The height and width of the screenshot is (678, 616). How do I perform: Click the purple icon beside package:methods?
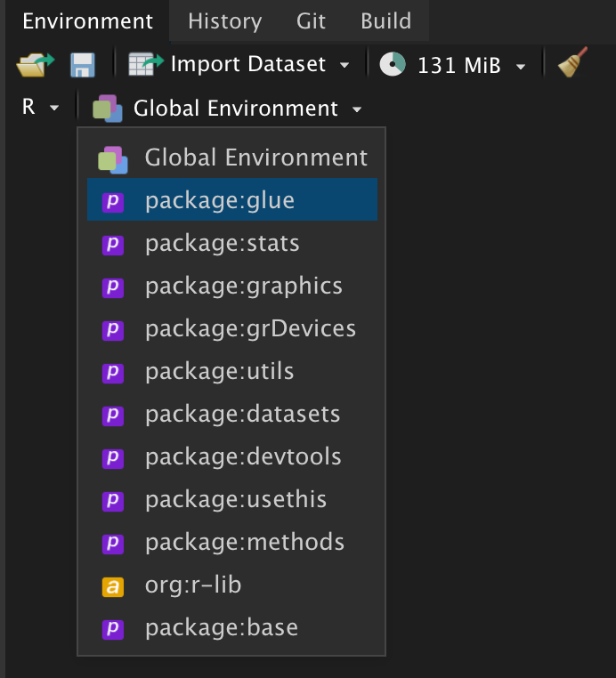coord(113,544)
